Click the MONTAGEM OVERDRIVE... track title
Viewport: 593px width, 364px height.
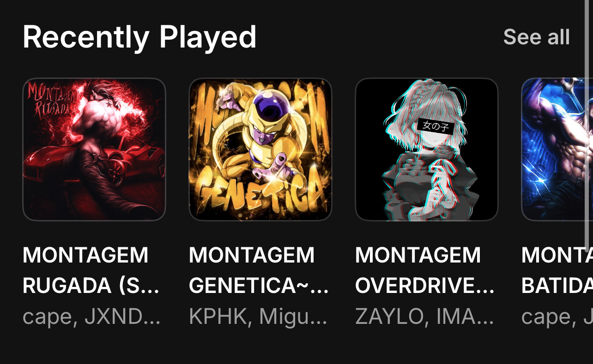[425, 270]
